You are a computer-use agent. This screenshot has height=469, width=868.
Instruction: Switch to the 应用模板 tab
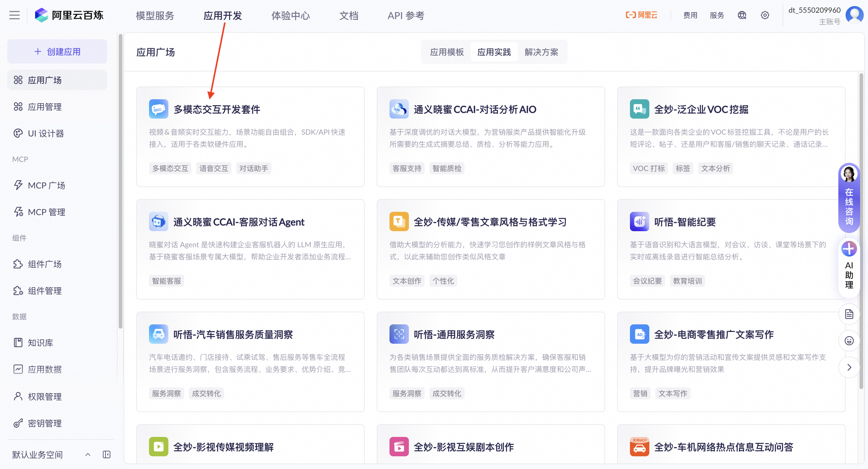447,52
